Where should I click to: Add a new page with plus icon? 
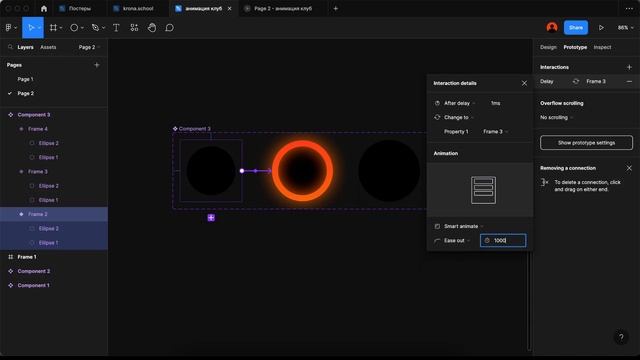(97, 65)
